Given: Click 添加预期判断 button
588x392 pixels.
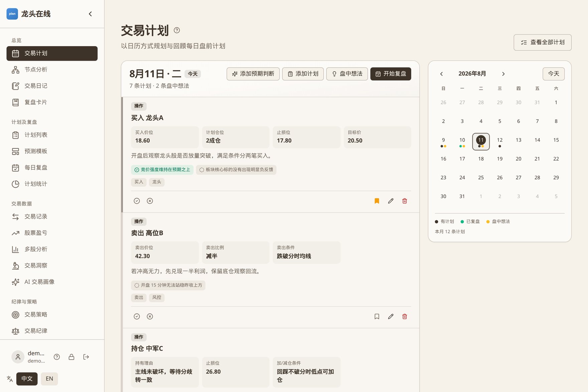Looking at the screenshot, I should point(253,74).
